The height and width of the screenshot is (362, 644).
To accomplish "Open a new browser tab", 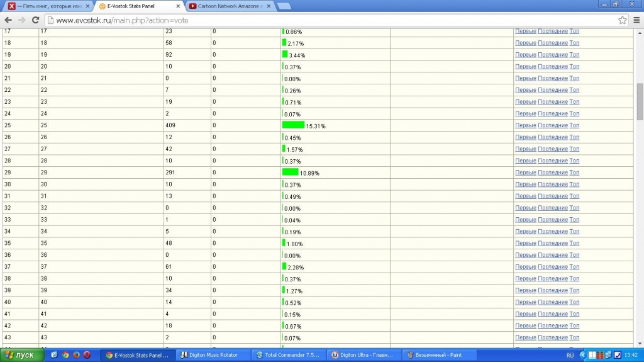I will tap(284, 6).
